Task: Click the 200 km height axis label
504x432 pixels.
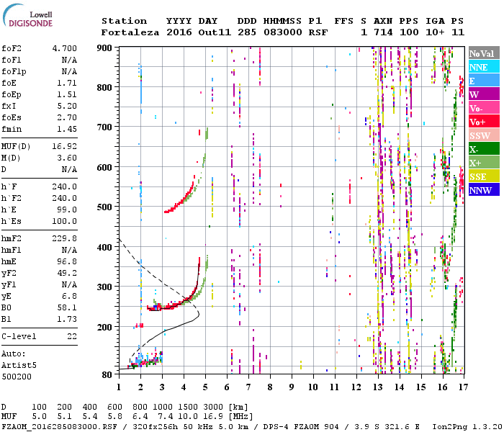Action: click(104, 327)
